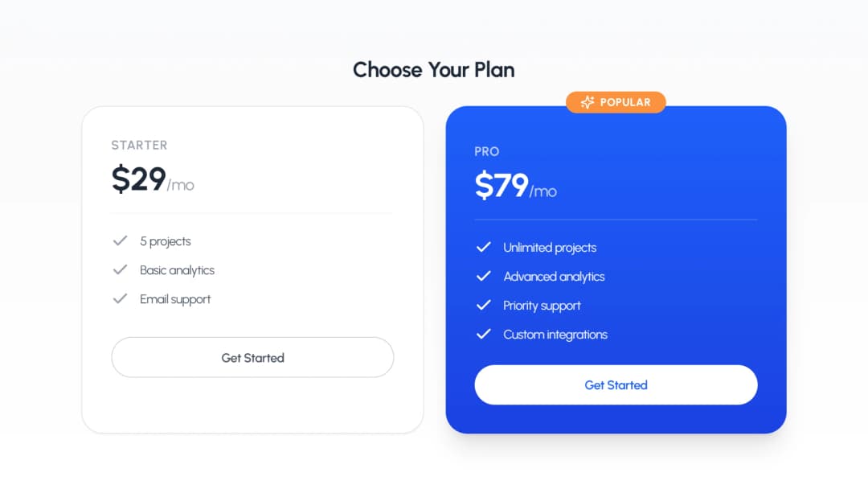868x489 pixels.
Task: Click the $79/mo price on the Pro card
Action: click(x=514, y=184)
